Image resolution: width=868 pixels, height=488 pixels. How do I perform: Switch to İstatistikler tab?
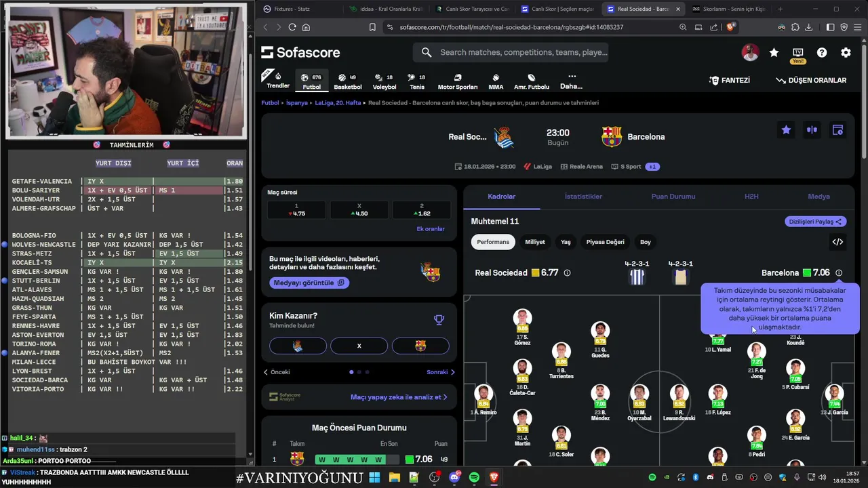(584, 197)
